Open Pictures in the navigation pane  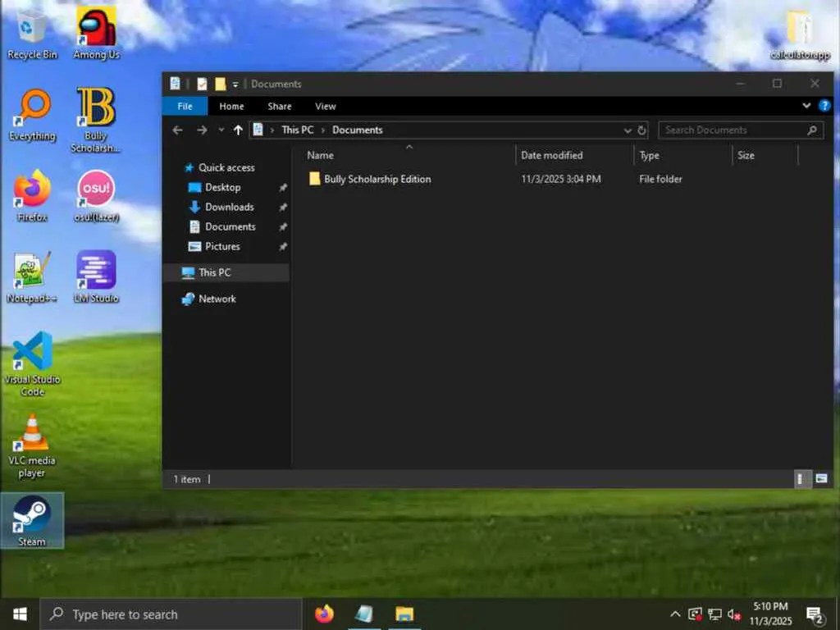(221, 246)
